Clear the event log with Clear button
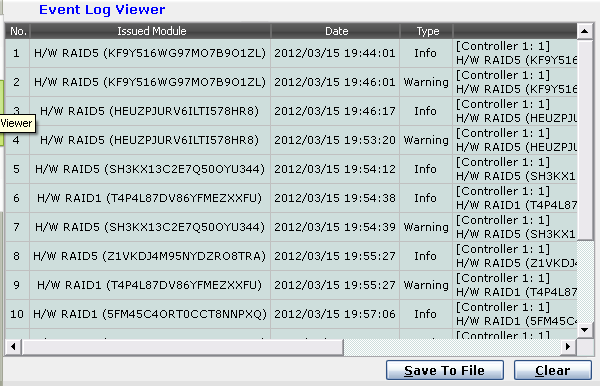Viewport: 600px width, 386px height. click(553, 370)
